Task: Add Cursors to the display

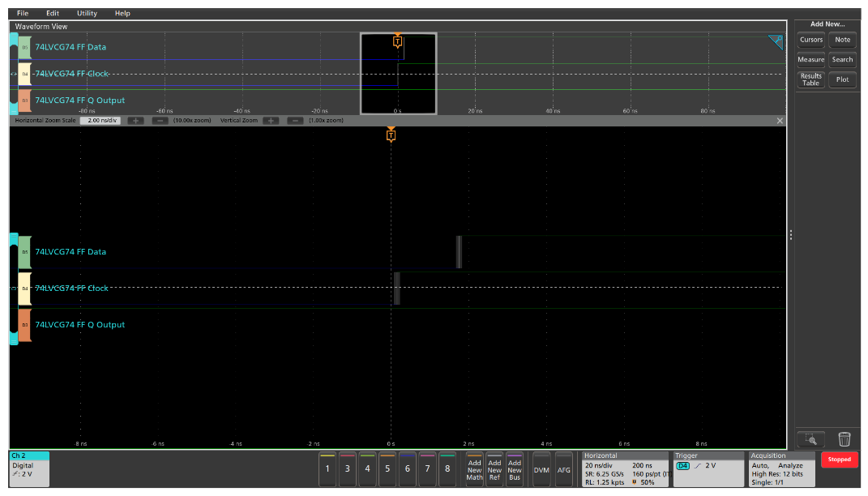Action: 810,40
